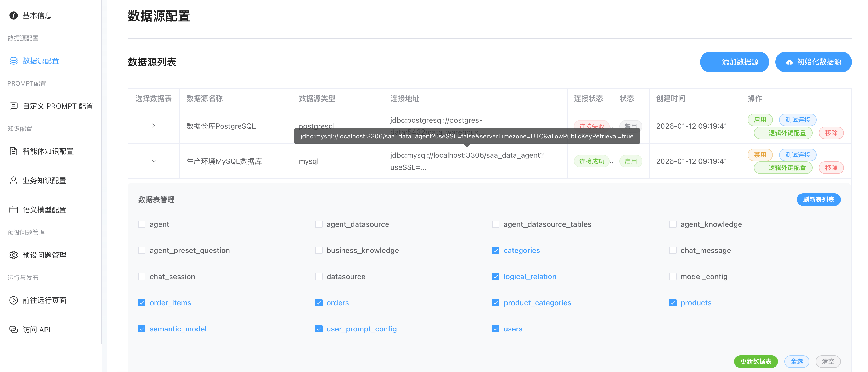Click 移除 for the PostgreSQL datasource
Viewport: 868px width, 372px height.
coord(831,133)
